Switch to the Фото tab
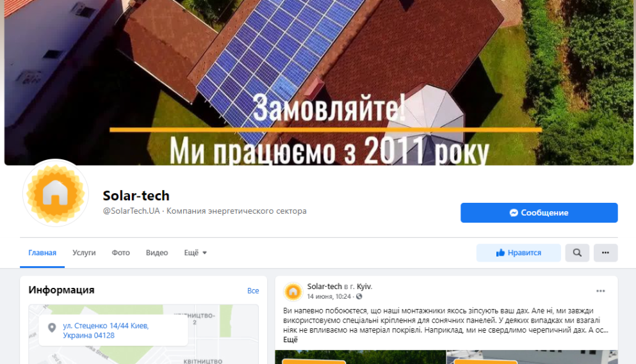 (120, 253)
